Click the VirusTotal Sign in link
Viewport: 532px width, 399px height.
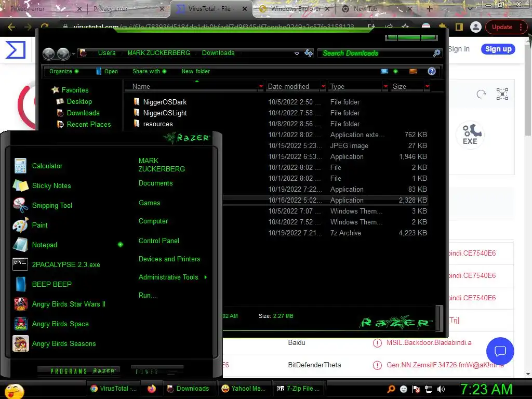pyautogui.click(x=459, y=49)
